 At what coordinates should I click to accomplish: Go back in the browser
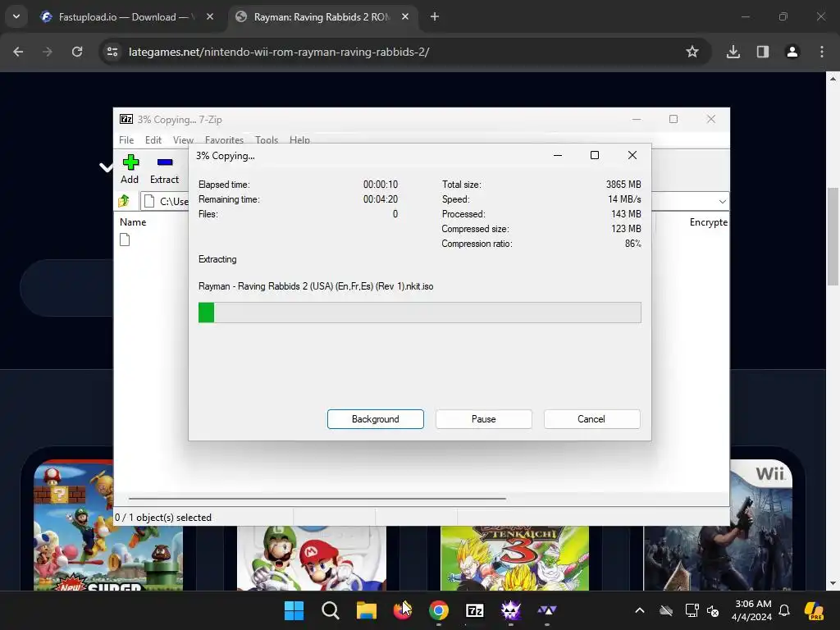coord(18,52)
